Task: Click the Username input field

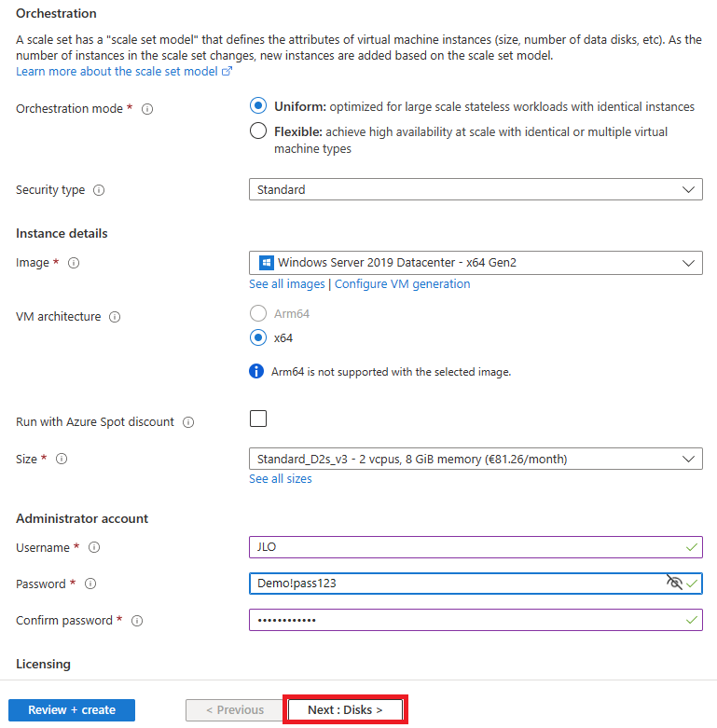Action: click(476, 547)
